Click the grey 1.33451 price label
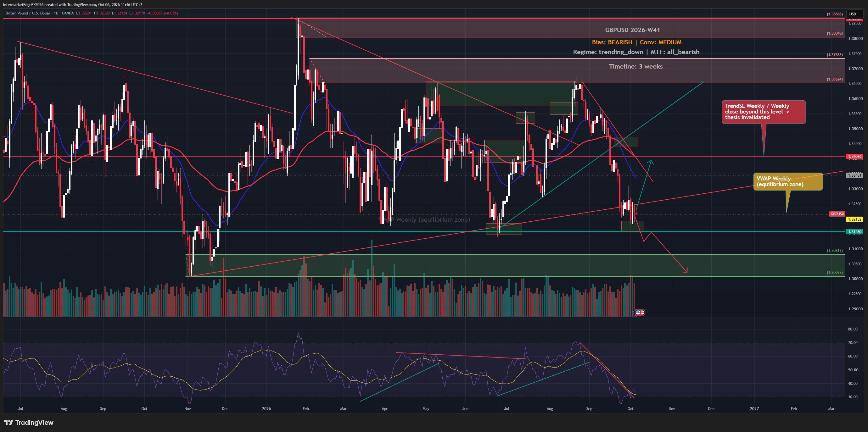This screenshot has height=432, width=868. pyautogui.click(x=854, y=175)
